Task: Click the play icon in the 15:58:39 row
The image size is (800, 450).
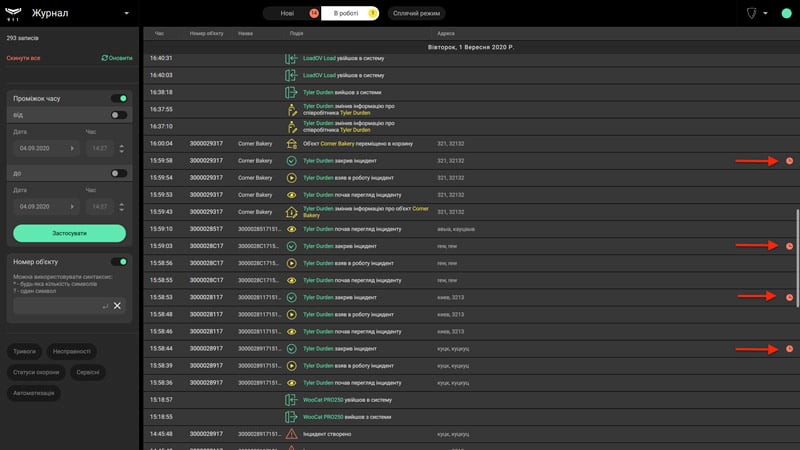Action: (291, 366)
